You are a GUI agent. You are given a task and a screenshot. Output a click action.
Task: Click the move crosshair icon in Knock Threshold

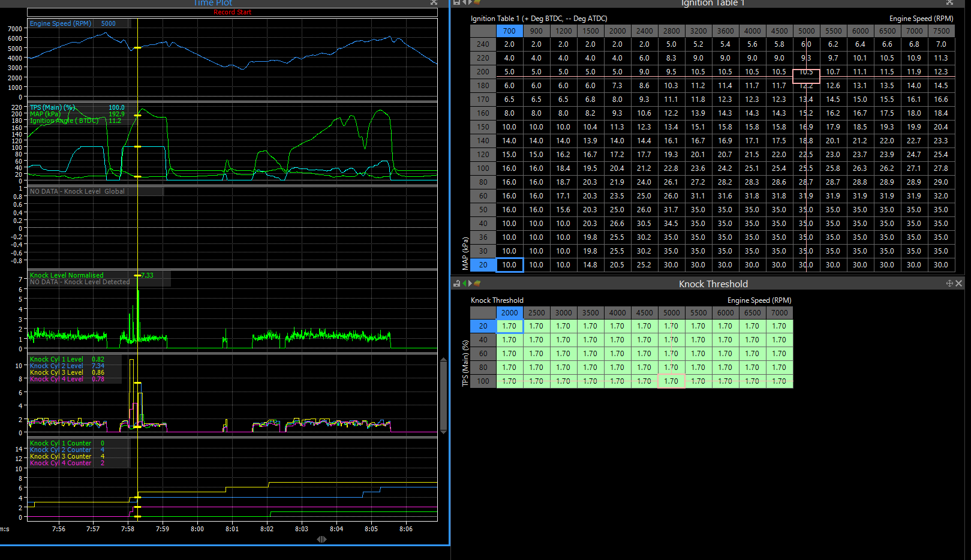click(x=949, y=284)
